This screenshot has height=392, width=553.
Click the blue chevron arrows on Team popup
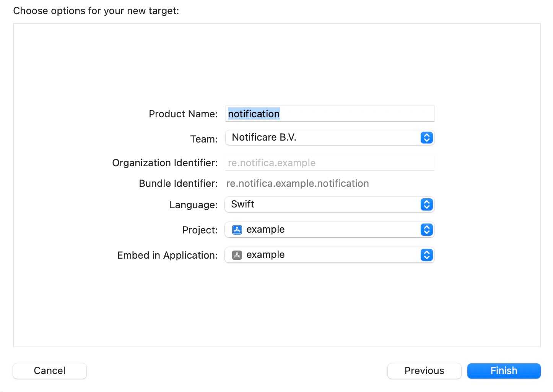point(426,138)
